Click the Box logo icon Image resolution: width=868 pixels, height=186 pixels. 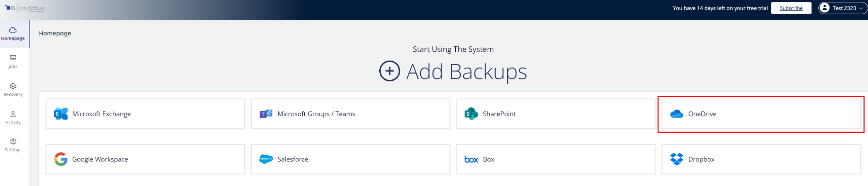coord(471,159)
